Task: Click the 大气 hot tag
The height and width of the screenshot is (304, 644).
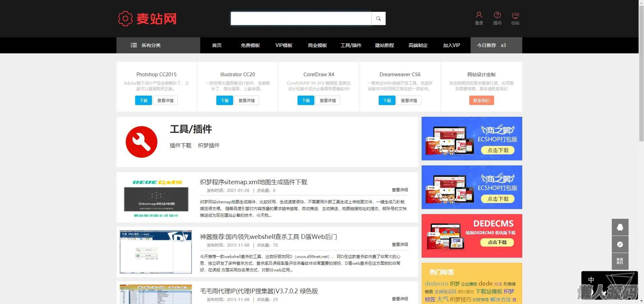Action: (442, 299)
